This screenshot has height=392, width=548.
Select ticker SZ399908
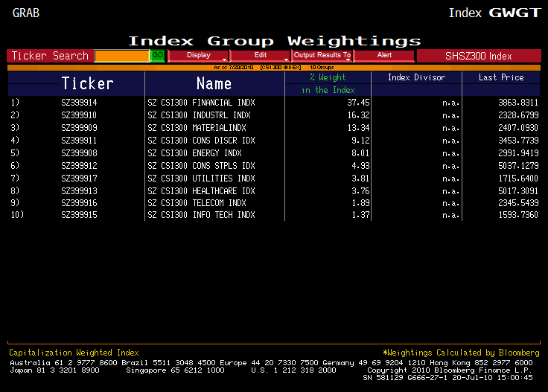79,153
